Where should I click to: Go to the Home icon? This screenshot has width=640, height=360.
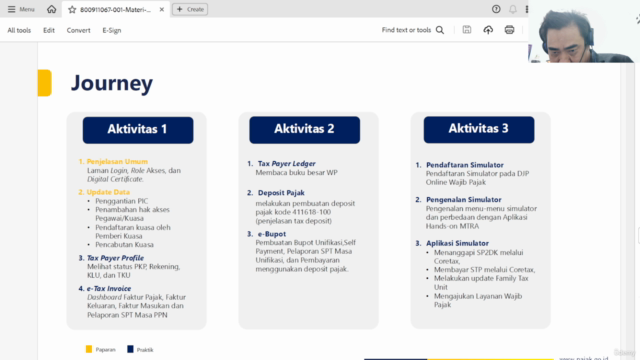[51, 9]
